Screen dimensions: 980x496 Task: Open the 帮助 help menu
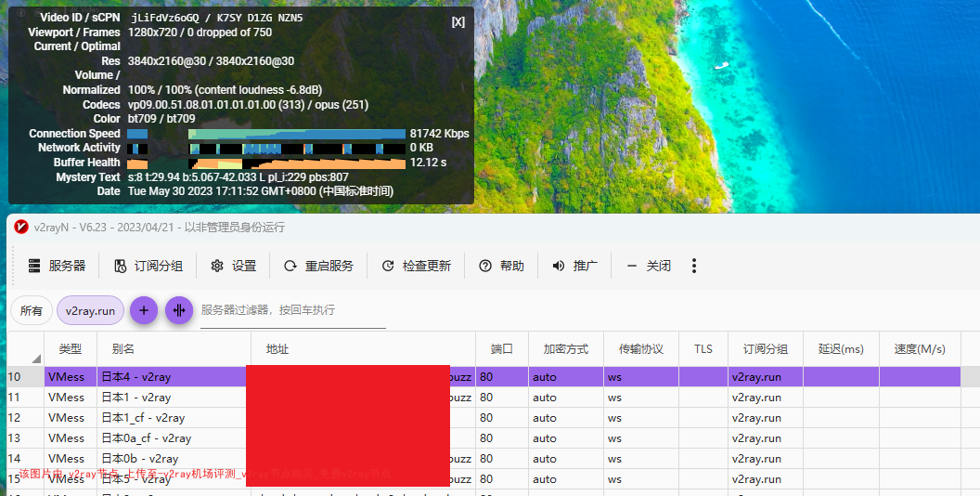tap(501, 266)
